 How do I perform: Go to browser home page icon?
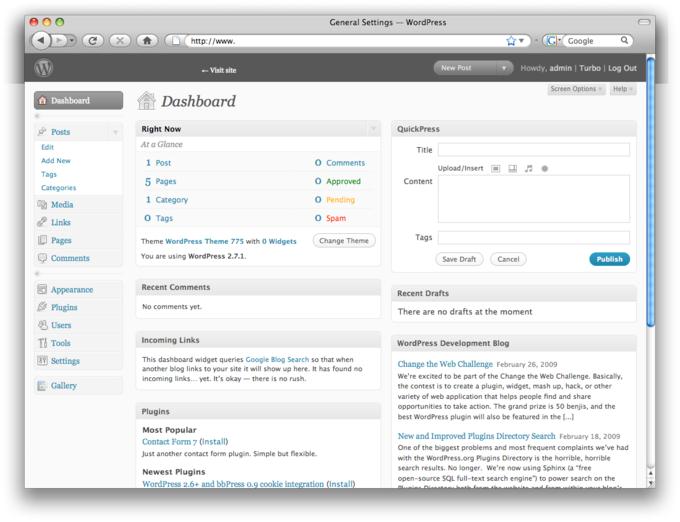147,41
